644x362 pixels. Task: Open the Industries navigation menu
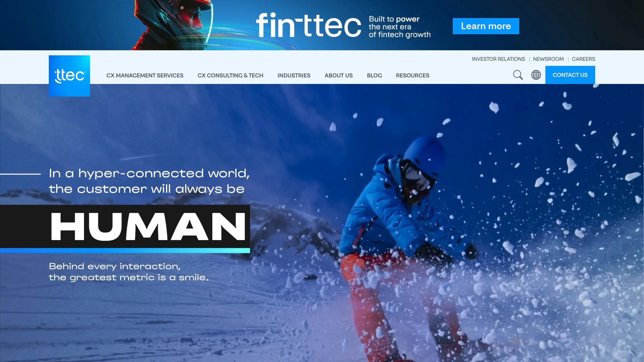pyautogui.click(x=294, y=75)
